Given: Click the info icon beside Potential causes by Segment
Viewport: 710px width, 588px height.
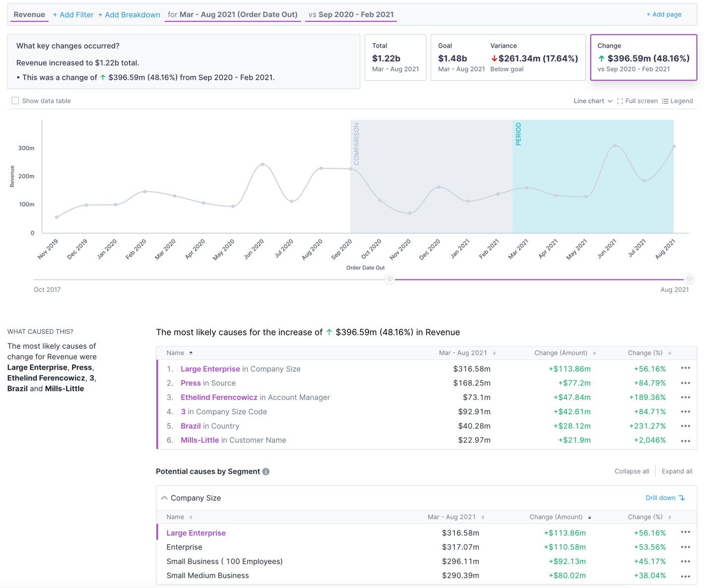Looking at the screenshot, I should tap(266, 471).
